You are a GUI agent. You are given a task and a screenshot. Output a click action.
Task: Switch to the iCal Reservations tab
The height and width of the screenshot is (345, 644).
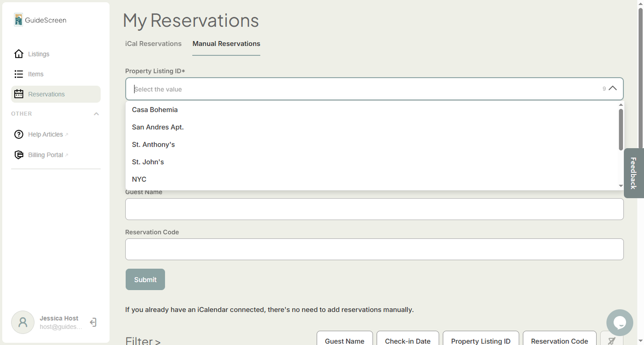[153, 44]
